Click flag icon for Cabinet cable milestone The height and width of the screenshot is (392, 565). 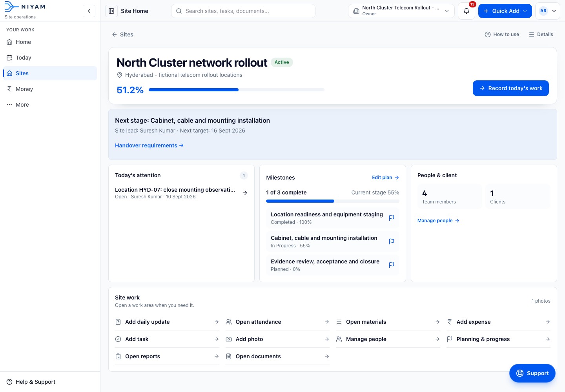(391, 241)
